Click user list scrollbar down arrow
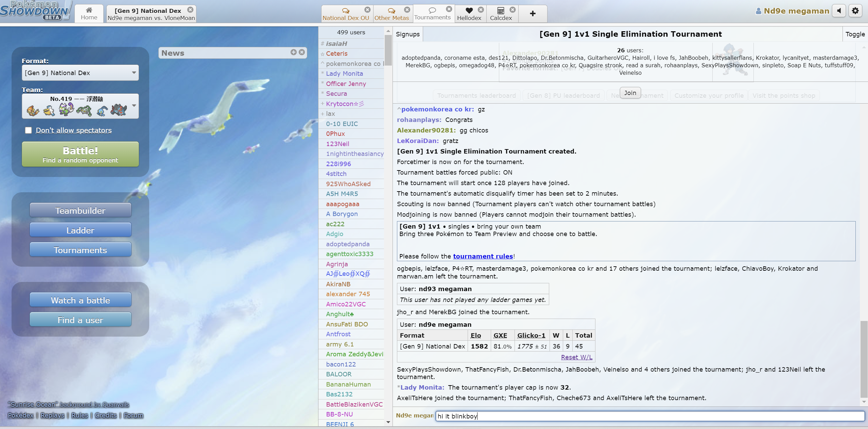The image size is (868, 429). (388, 422)
